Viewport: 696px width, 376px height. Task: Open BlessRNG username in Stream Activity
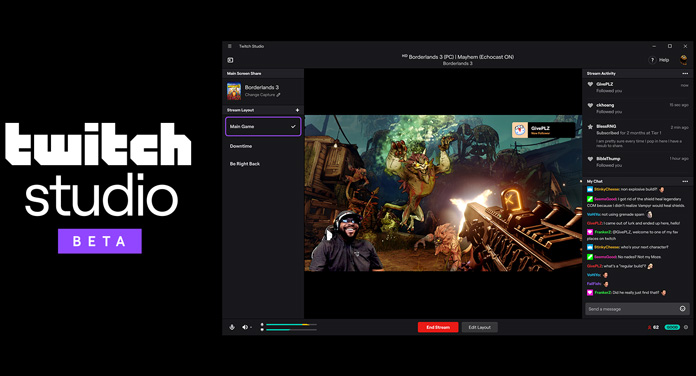pyautogui.click(x=605, y=127)
